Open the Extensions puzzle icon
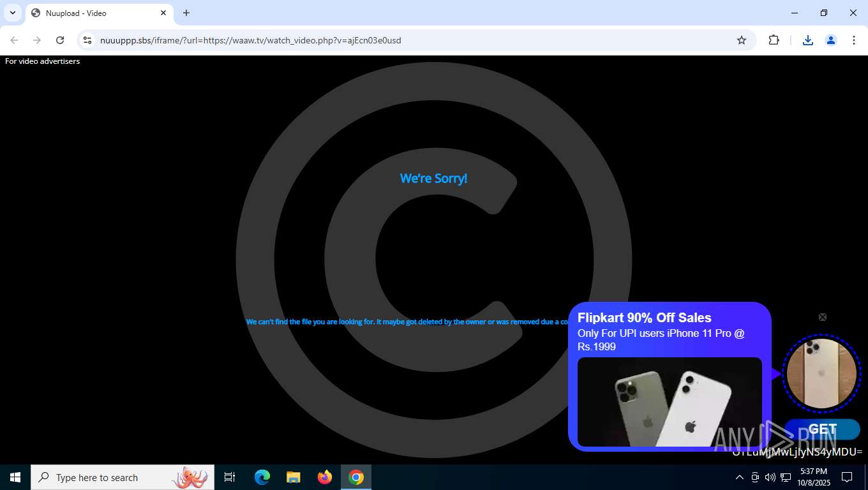Viewport: 868px width, 490px height. click(x=774, y=40)
